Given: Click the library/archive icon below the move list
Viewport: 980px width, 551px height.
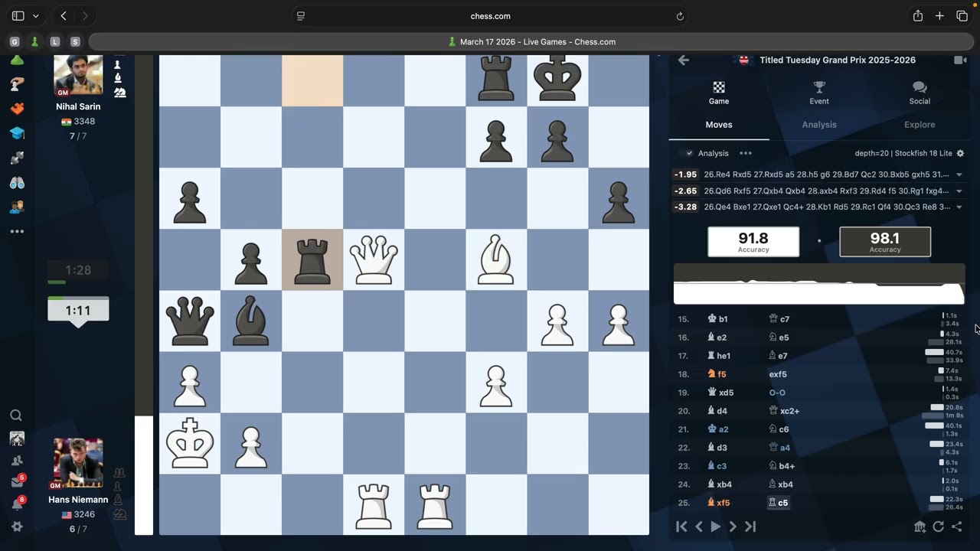Looking at the screenshot, I should pyautogui.click(x=920, y=527).
